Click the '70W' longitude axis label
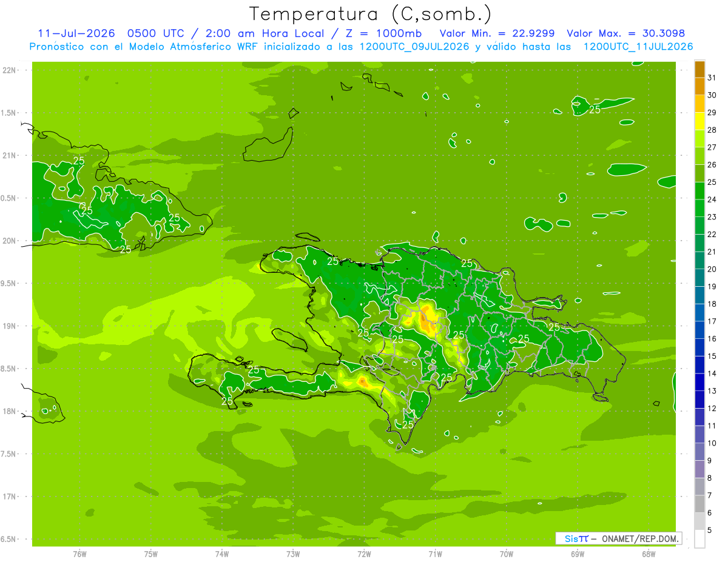This screenshot has width=728, height=562. coord(507,554)
